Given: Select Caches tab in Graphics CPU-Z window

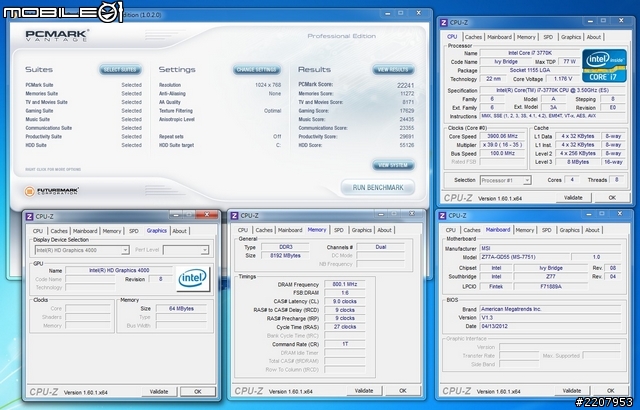Looking at the screenshot, I should [x=59, y=231].
